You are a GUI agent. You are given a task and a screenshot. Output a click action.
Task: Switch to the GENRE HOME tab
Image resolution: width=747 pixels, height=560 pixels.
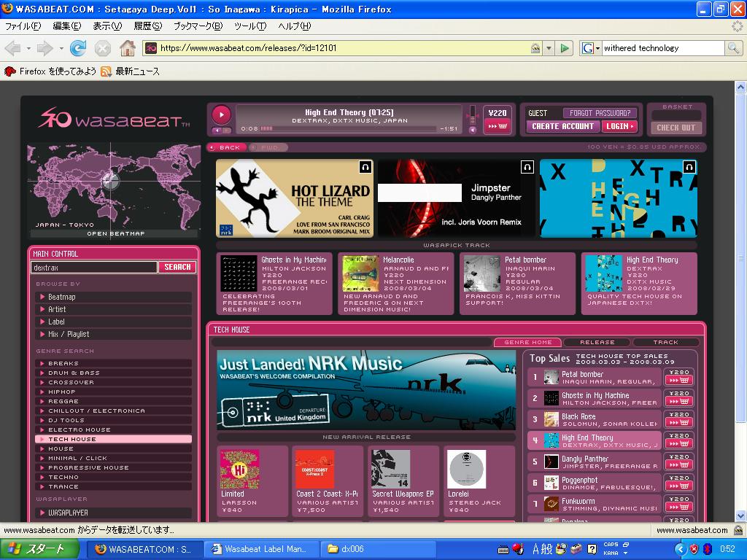point(528,343)
